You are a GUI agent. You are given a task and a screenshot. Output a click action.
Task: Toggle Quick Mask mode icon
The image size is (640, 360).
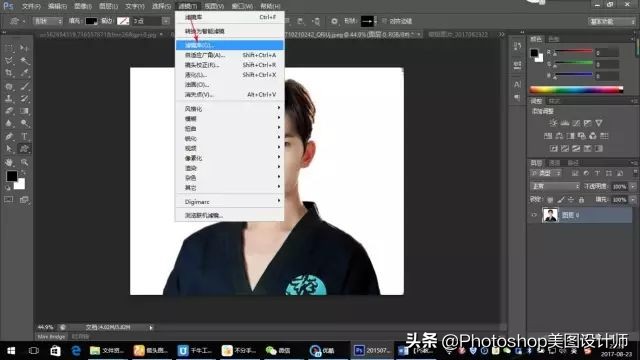pos(9,200)
